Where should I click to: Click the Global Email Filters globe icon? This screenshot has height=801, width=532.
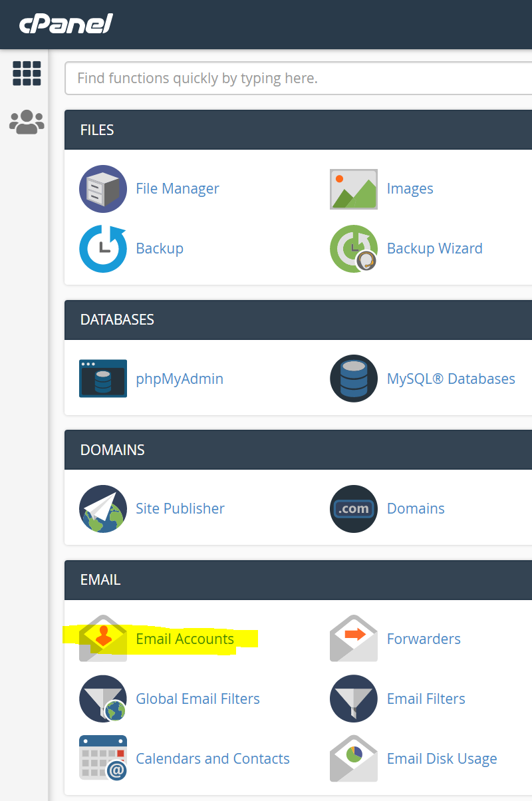point(102,699)
